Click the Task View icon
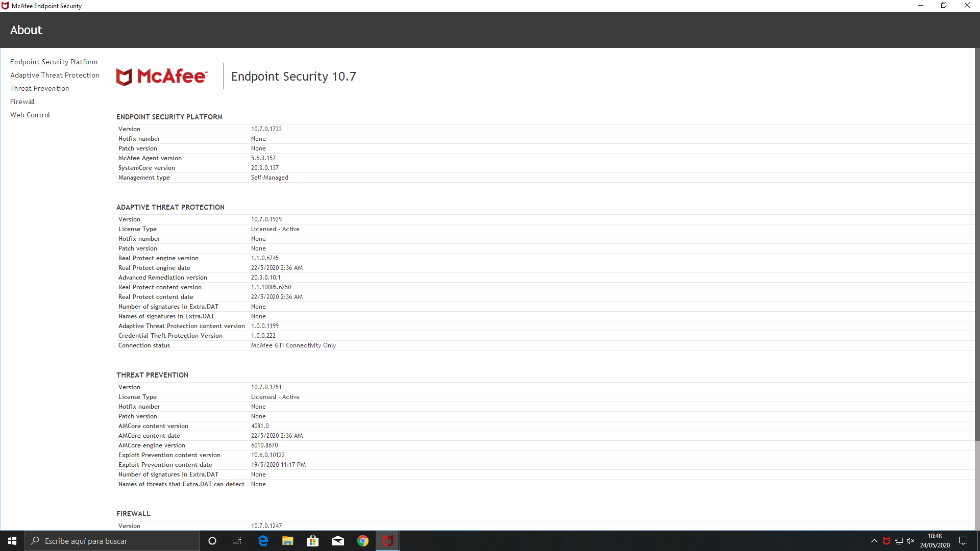980x551 pixels. (x=237, y=541)
